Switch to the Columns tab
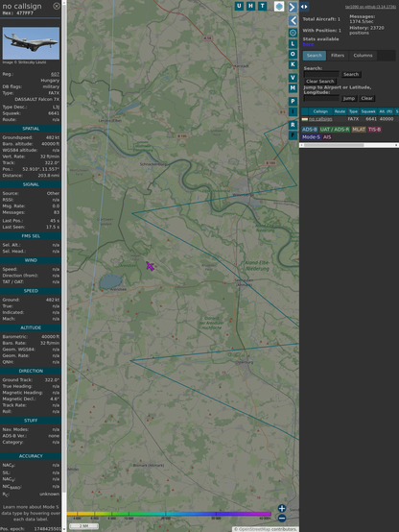The height and width of the screenshot is (532, 399). pyautogui.click(x=363, y=56)
